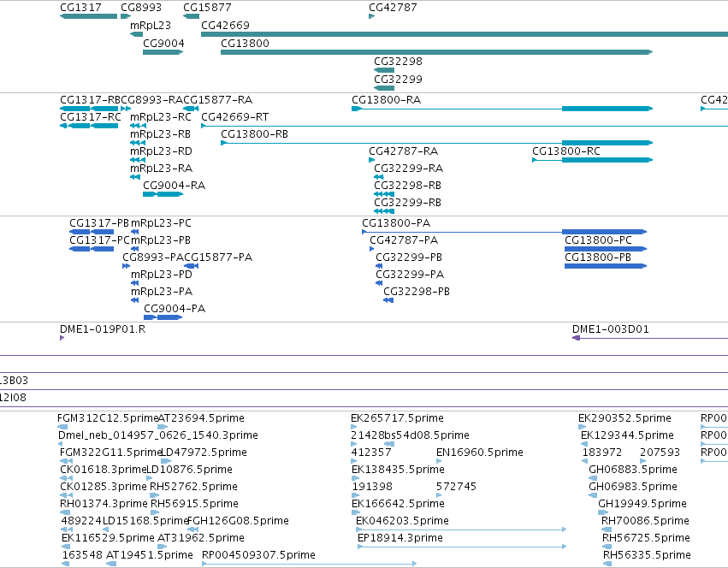Select protein CG8993-PA

click(153, 257)
